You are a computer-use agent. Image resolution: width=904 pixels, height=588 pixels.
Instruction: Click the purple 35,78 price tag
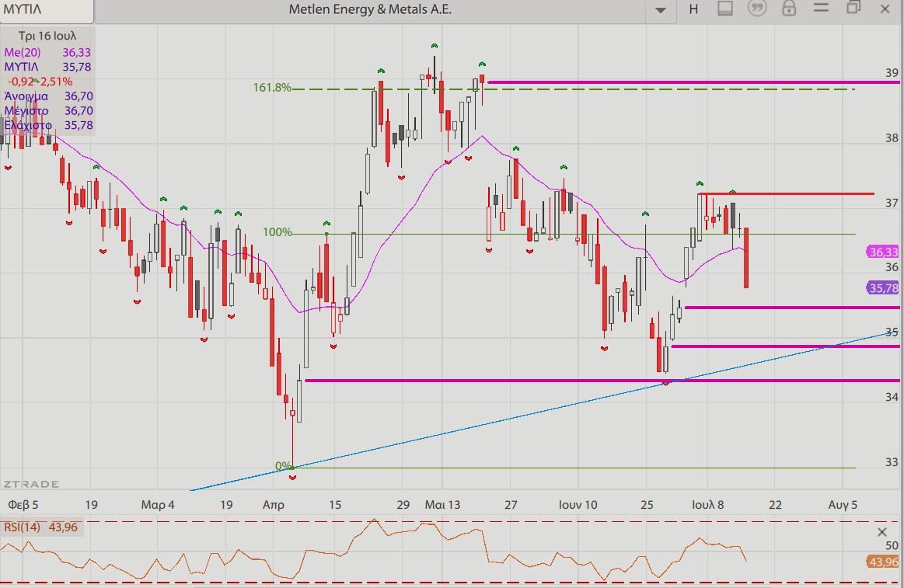point(883,288)
